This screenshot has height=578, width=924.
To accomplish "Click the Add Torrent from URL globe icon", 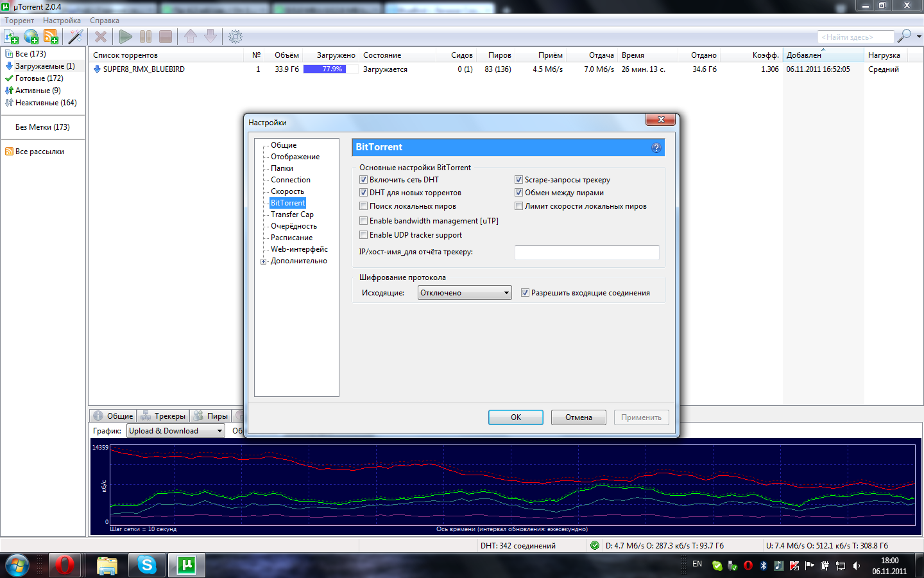I will pyautogui.click(x=31, y=37).
